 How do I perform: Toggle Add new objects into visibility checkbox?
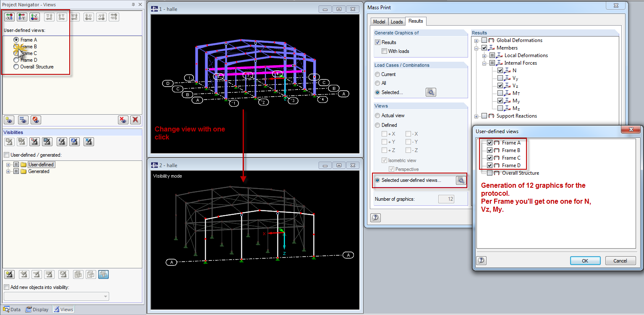pos(6,287)
